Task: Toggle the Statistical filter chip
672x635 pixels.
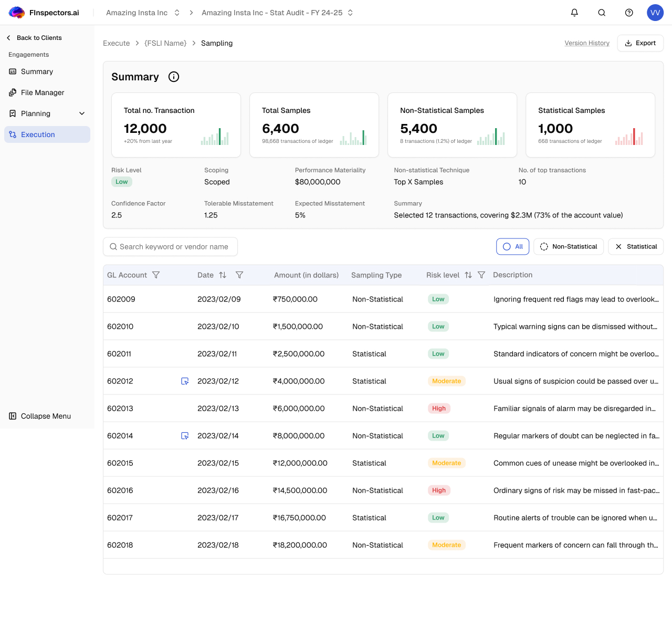Action: coord(636,247)
